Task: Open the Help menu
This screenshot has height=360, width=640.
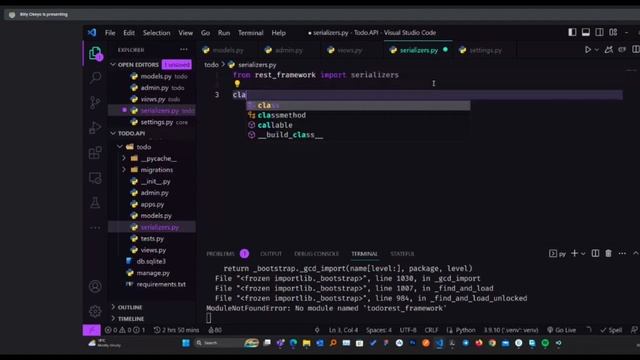Action: tap(279, 33)
